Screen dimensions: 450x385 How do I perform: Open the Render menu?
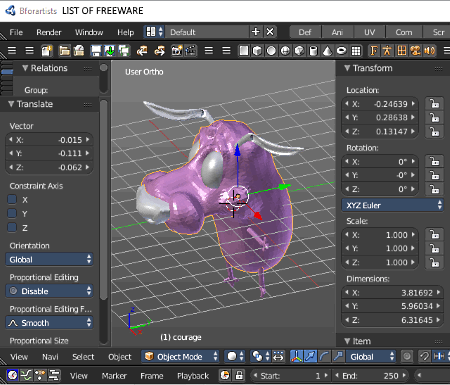pyautogui.click(x=49, y=32)
